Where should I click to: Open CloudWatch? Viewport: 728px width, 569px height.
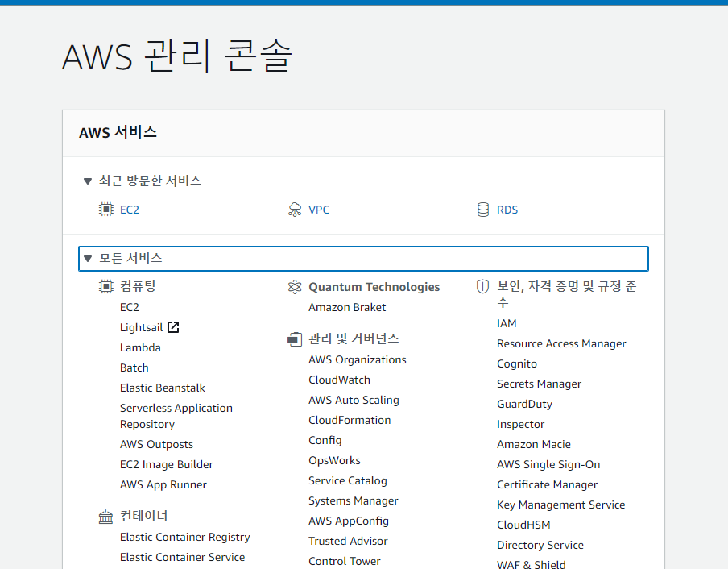coord(339,380)
